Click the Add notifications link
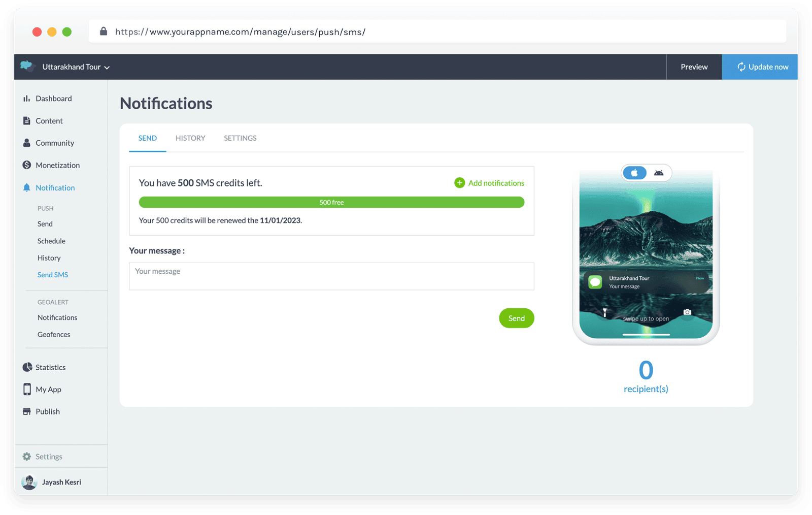Image resolution: width=812 pixels, height=515 pixels. pyautogui.click(x=489, y=183)
